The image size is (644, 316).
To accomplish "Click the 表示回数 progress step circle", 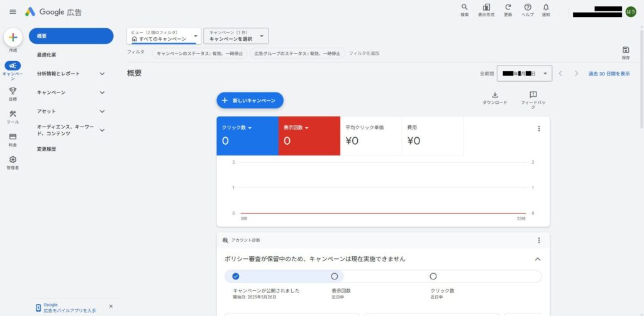I will (x=335, y=276).
